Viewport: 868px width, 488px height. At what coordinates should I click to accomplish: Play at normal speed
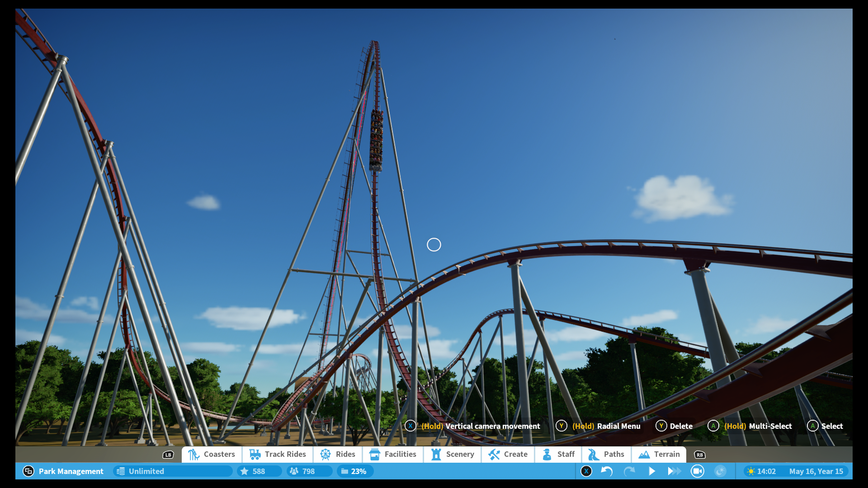tap(652, 471)
